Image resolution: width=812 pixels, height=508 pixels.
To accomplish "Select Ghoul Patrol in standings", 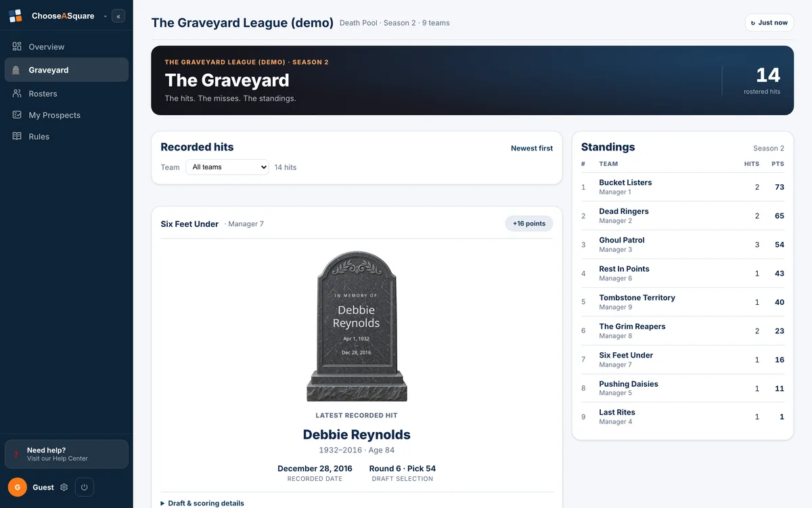I will (622, 240).
